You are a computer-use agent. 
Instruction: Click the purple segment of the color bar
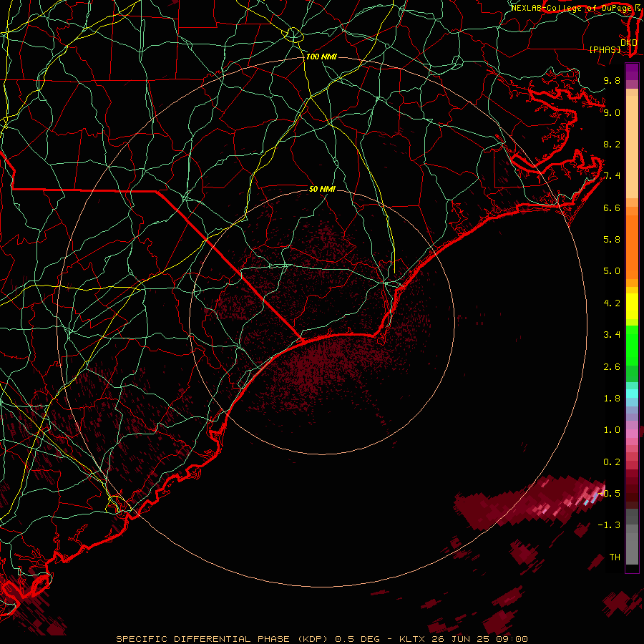point(632,72)
